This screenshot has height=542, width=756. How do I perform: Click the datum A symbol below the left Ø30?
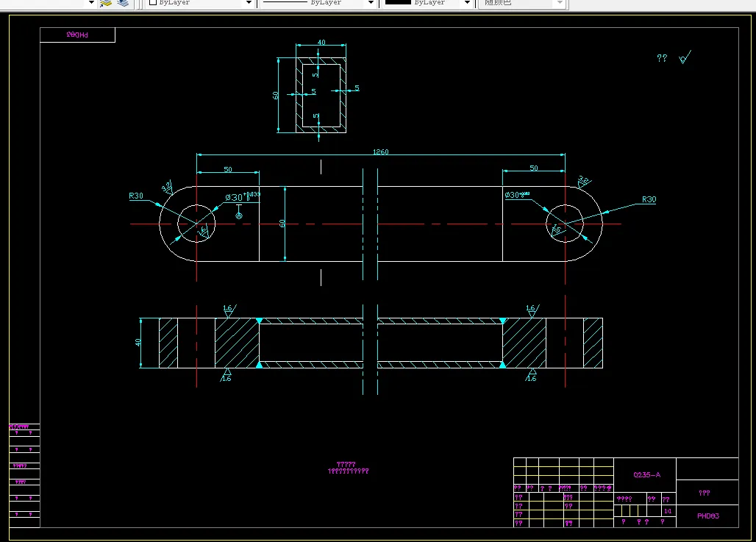click(x=239, y=213)
